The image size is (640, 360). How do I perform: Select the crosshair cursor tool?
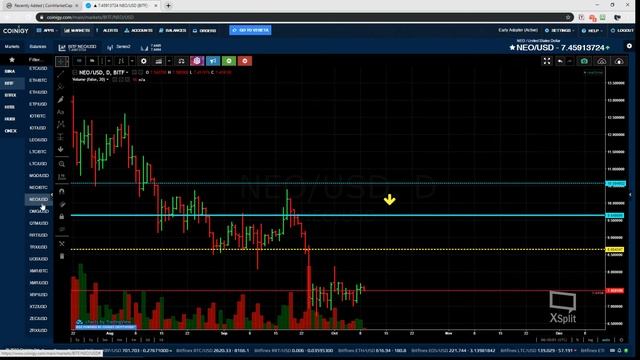pos(62,61)
